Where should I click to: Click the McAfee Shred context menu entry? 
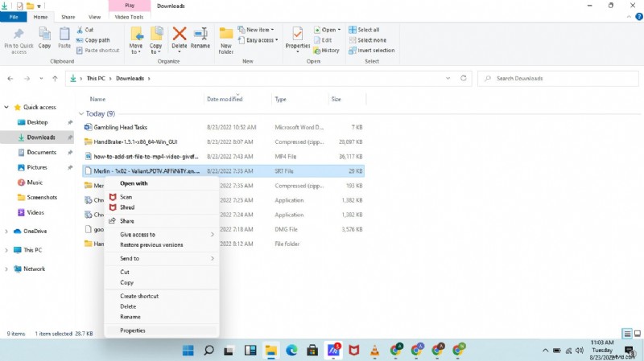[127, 207]
